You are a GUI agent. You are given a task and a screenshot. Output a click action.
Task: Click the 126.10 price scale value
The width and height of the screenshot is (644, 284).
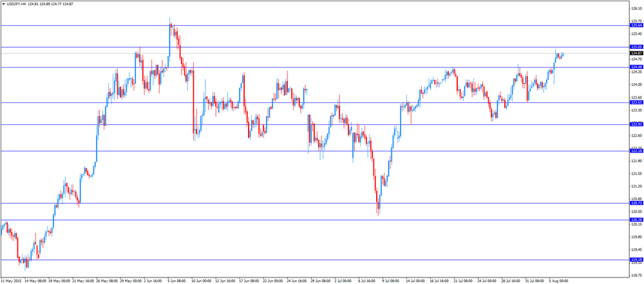(x=637, y=8)
